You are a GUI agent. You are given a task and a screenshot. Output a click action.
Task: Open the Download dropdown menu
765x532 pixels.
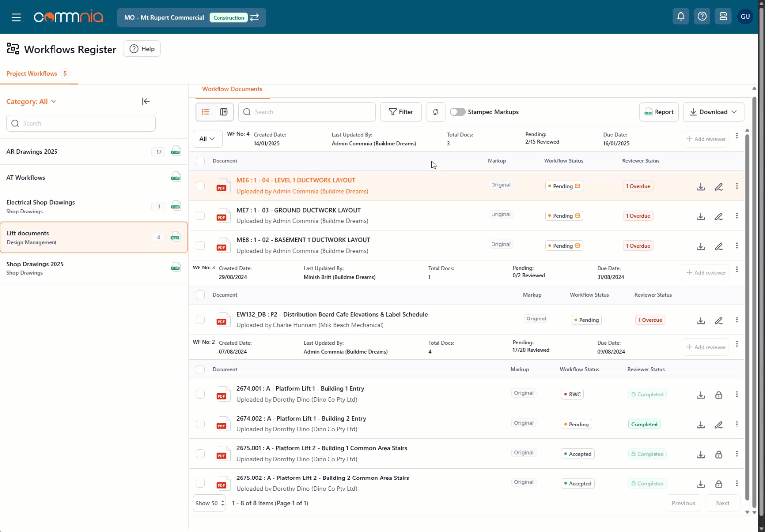pos(713,112)
